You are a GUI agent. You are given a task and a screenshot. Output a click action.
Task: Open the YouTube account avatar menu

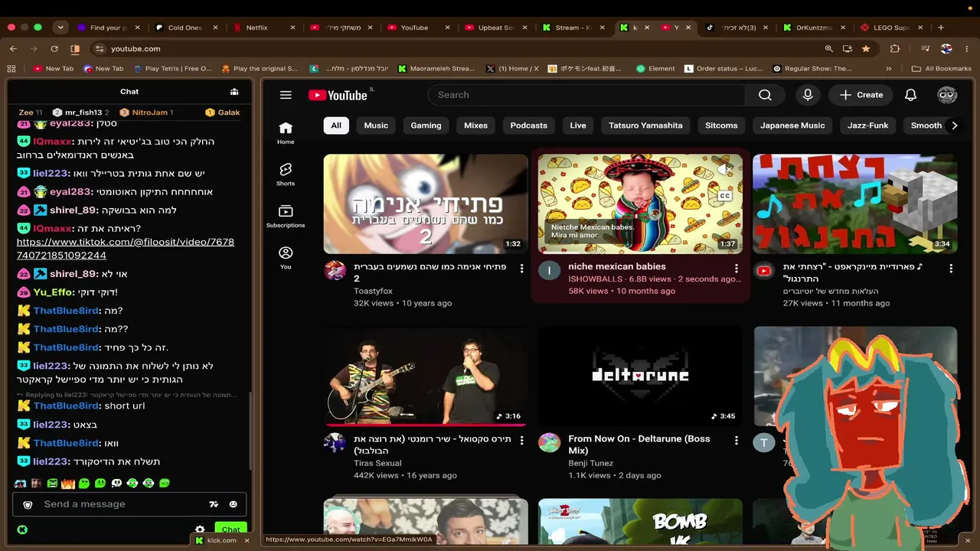click(947, 95)
